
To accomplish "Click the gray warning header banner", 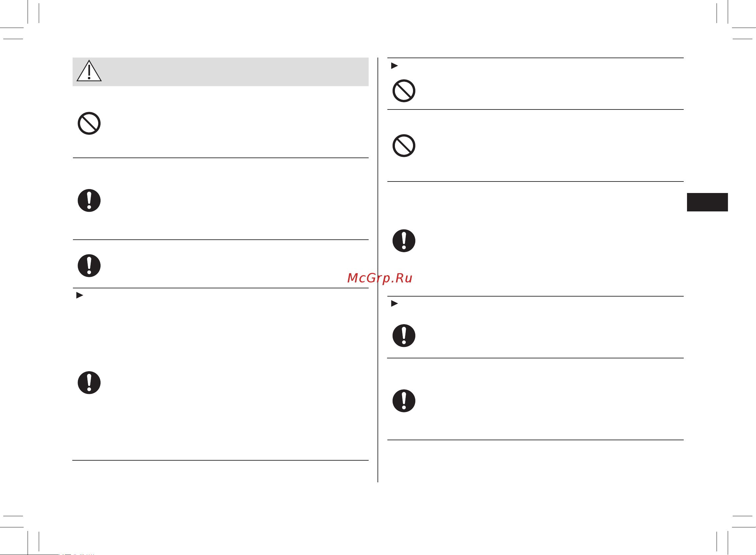I will click(220, 72).
